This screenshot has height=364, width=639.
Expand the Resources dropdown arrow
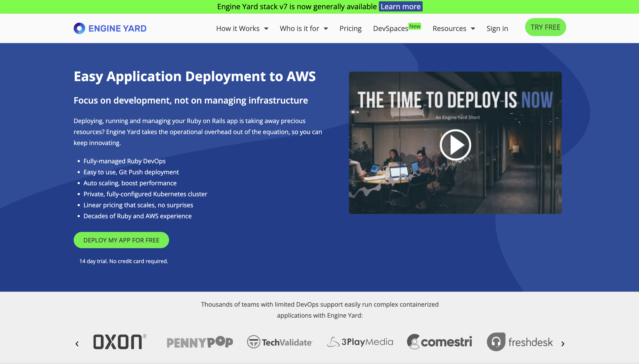pyautogui.click(x=473, y=29)
